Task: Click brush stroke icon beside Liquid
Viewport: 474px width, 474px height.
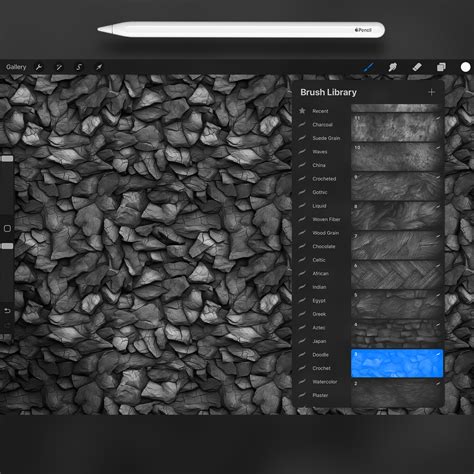Action: [x=302, y=206]
